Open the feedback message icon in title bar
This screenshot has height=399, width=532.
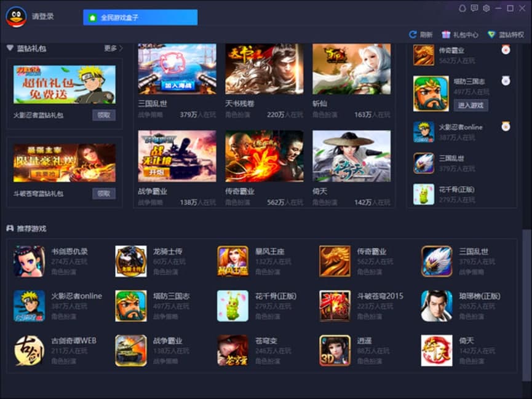[x=474, y=8]
